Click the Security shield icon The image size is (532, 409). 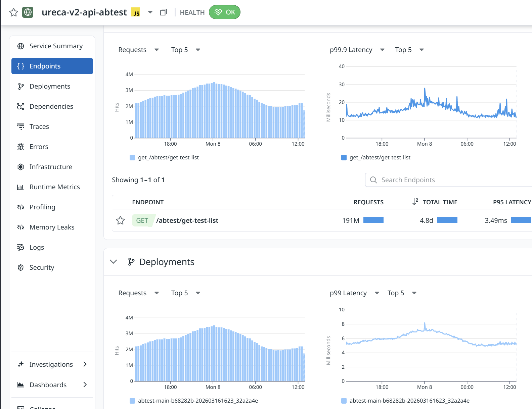20,267
